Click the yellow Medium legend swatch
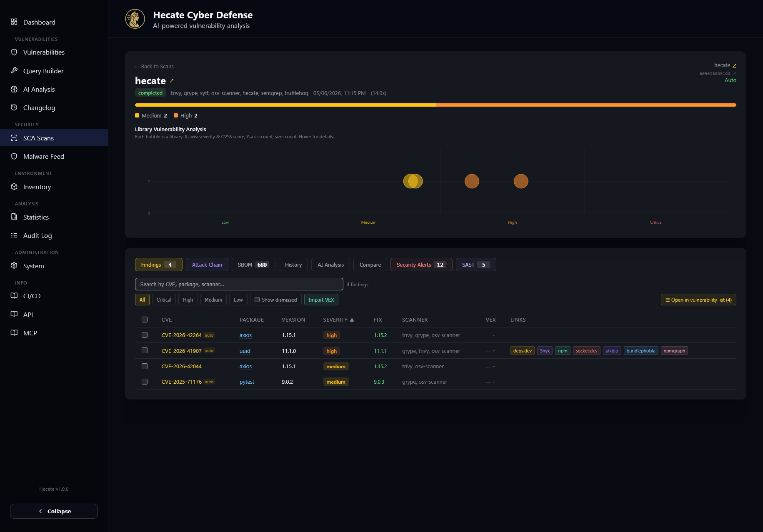The image size is (763, 532). click(x=137, y=115)
